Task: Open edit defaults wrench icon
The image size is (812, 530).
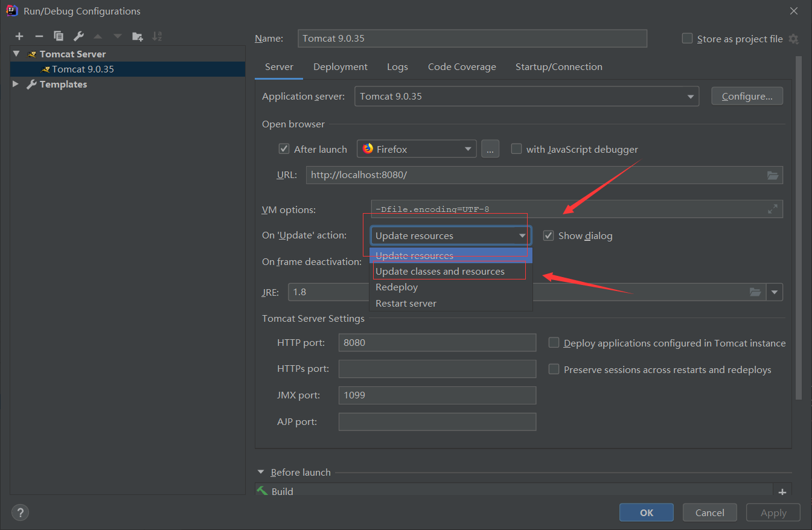Action: point(78,36)
